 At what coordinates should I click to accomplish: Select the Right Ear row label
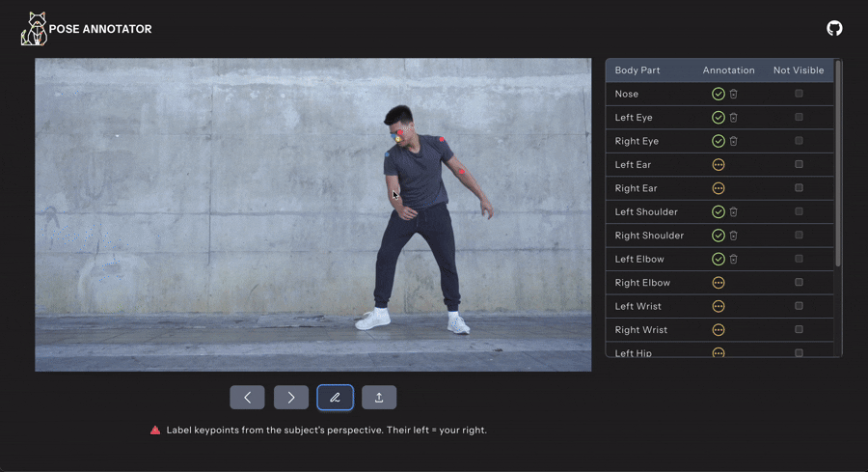click(637, 188)
